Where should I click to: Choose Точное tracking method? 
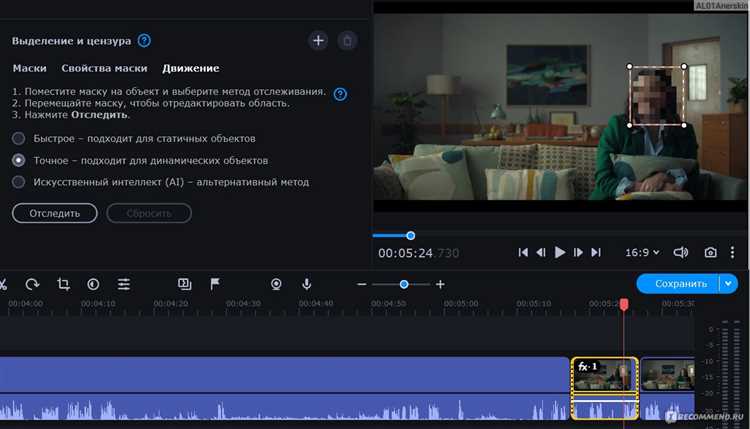point(19,160)
